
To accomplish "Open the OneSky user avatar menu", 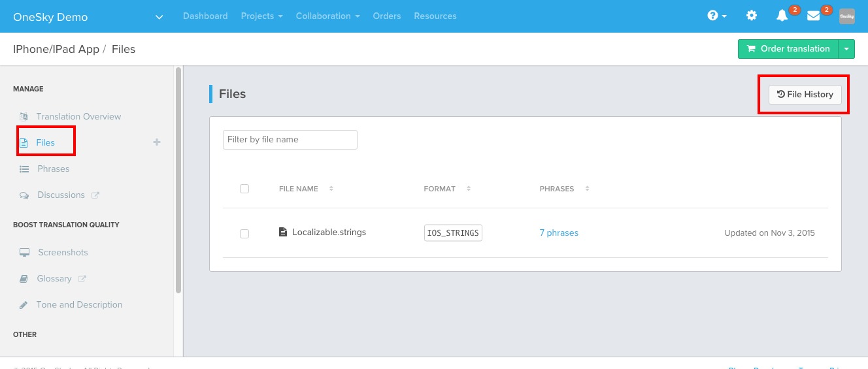I will pyautogui.click(x=847, y=16).
